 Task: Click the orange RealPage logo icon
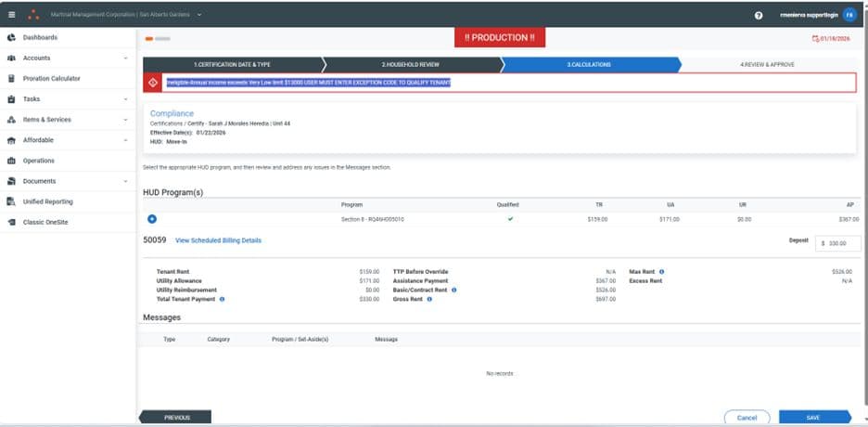pyautogui.click(x=33, y=15)
